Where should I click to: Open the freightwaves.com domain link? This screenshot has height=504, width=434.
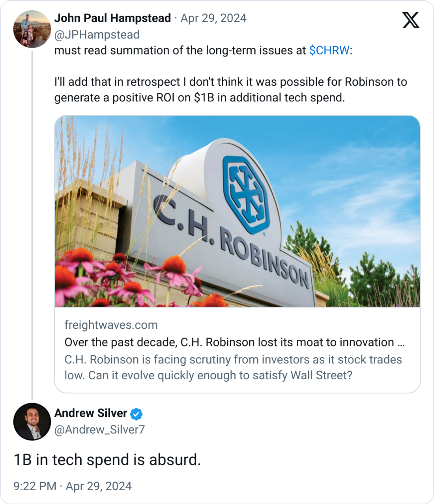click(111, 325)
